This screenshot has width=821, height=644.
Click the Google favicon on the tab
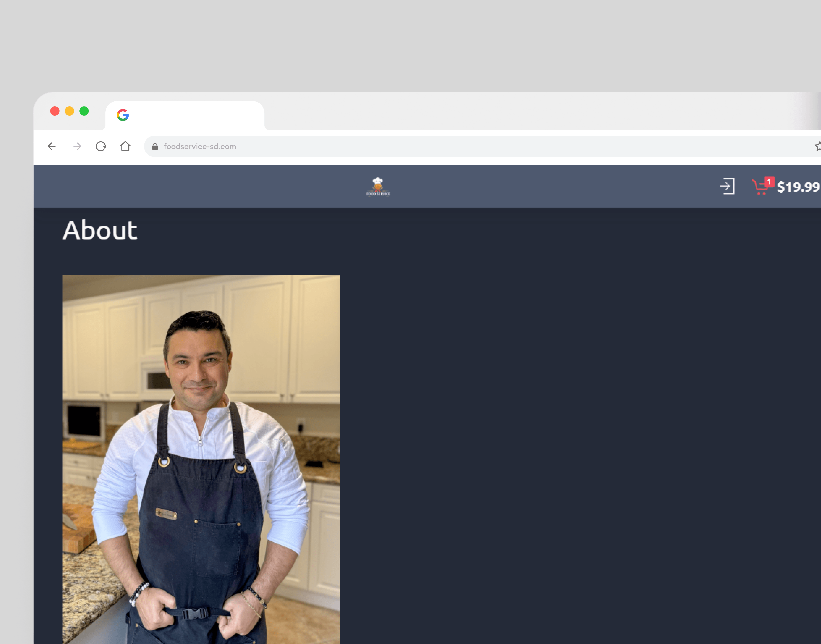tap(123, 115)
